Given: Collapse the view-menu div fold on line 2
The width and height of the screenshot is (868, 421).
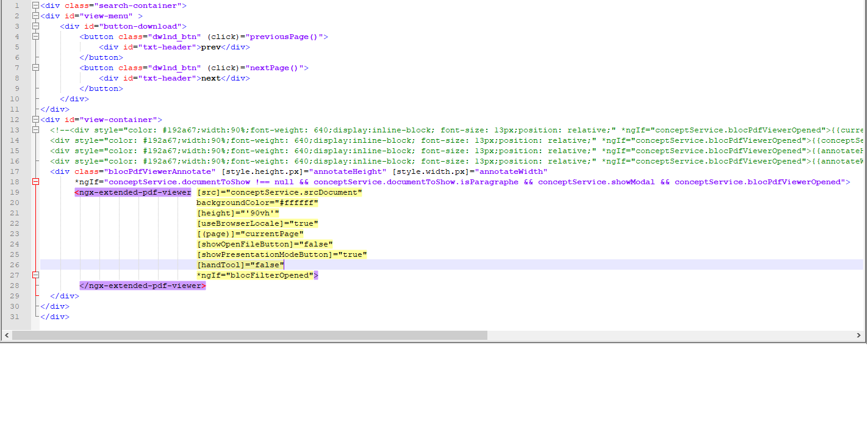Looking at the screenshot, I should click(x=35, y=16).
